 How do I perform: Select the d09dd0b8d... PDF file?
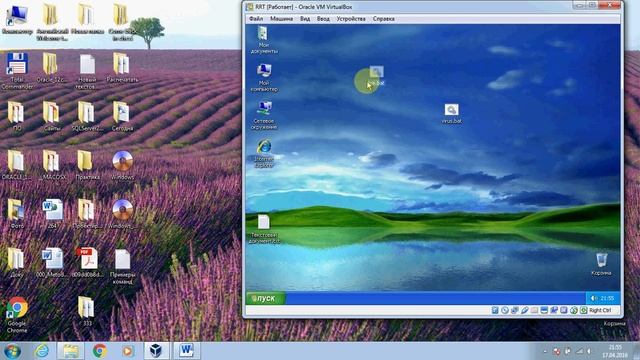87,263
